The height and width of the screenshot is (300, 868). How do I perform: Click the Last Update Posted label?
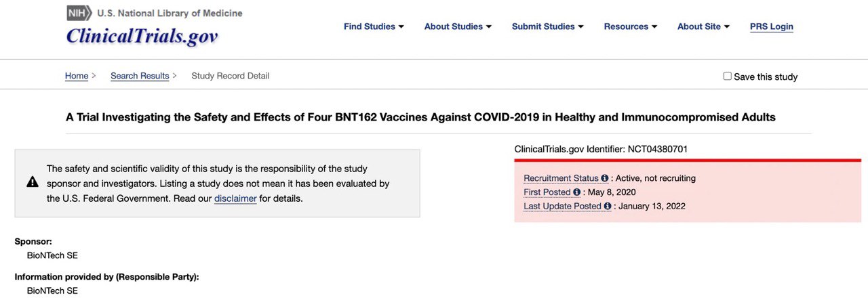tap(562, 206)
